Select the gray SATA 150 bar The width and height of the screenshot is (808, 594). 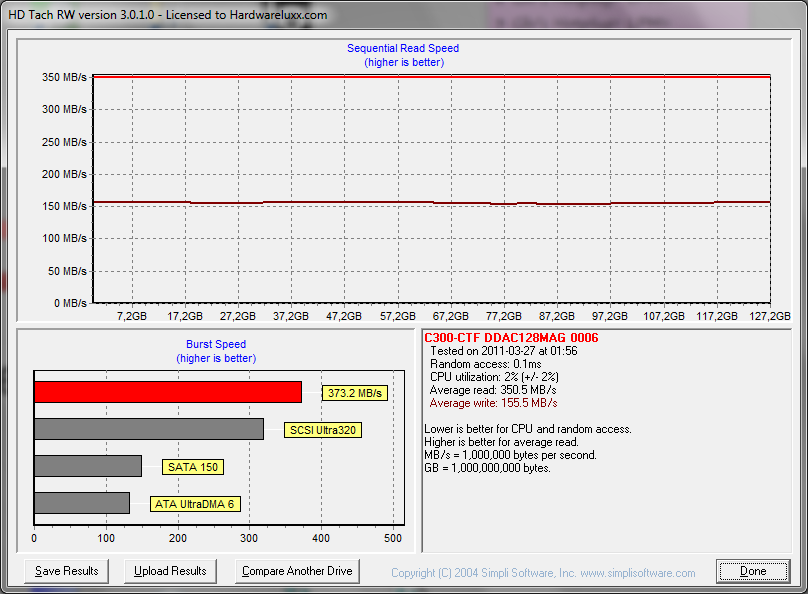tap(88, 466)
